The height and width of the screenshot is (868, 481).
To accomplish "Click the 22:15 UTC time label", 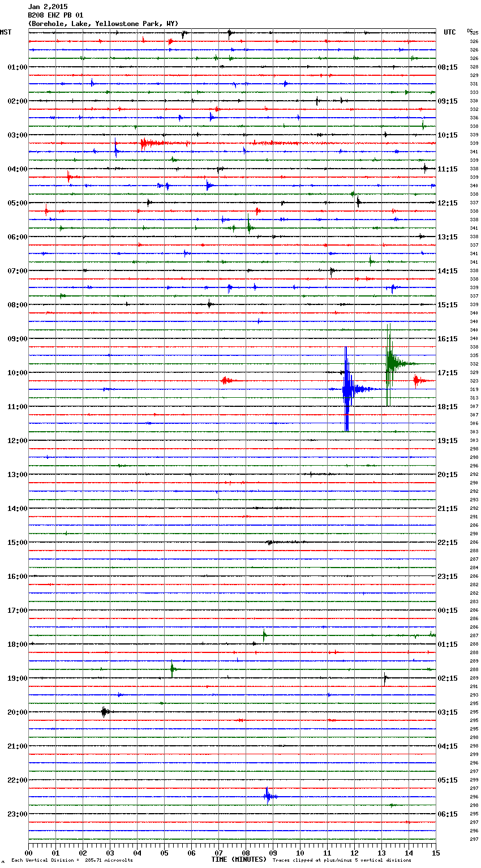I will pos(448,543).
